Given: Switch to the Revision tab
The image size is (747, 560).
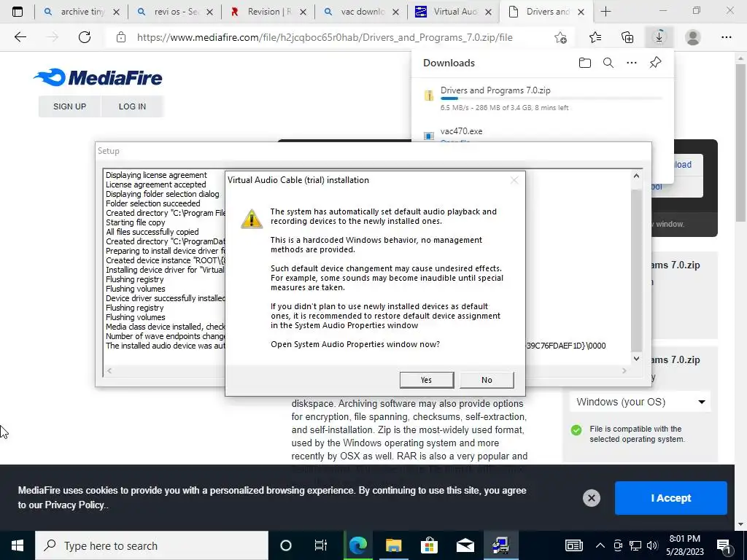Looking at the screenshot, I should 268,12.
